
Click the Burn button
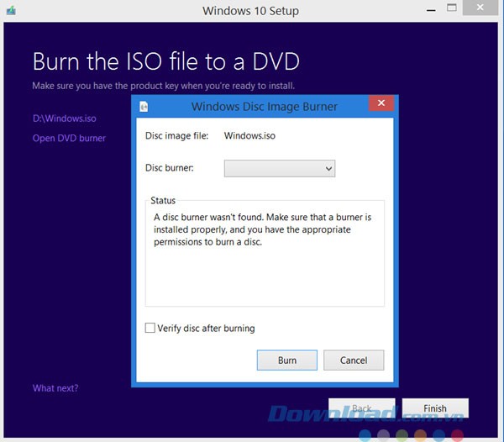[x=287, y=360]
